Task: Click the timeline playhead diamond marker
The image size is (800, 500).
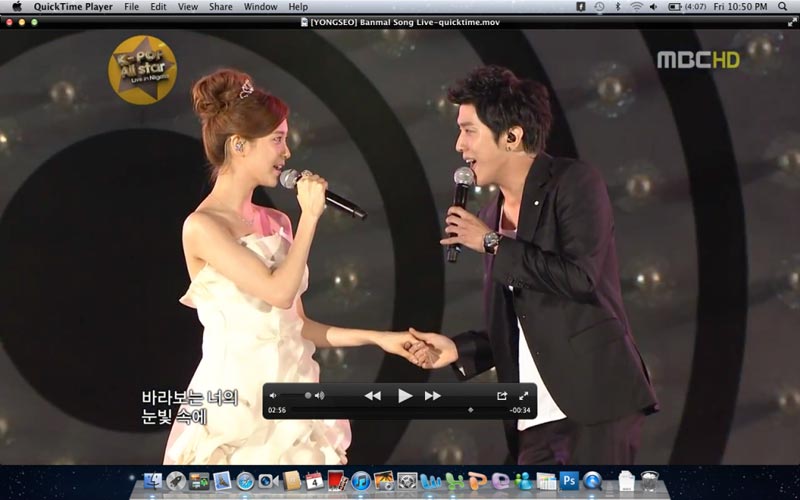Action: (x=470, y=410)
